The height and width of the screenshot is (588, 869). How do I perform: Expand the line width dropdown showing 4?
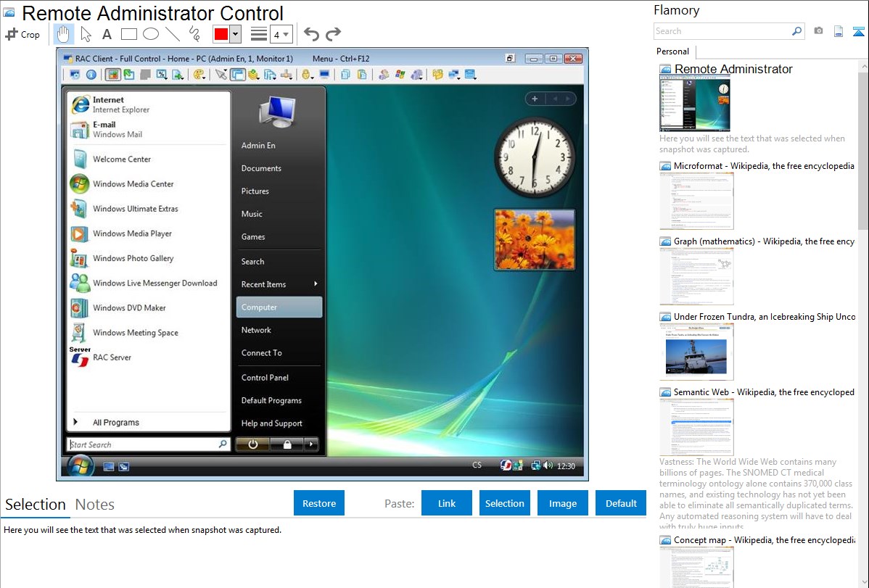pyautogui.click(x=281, y=34)
